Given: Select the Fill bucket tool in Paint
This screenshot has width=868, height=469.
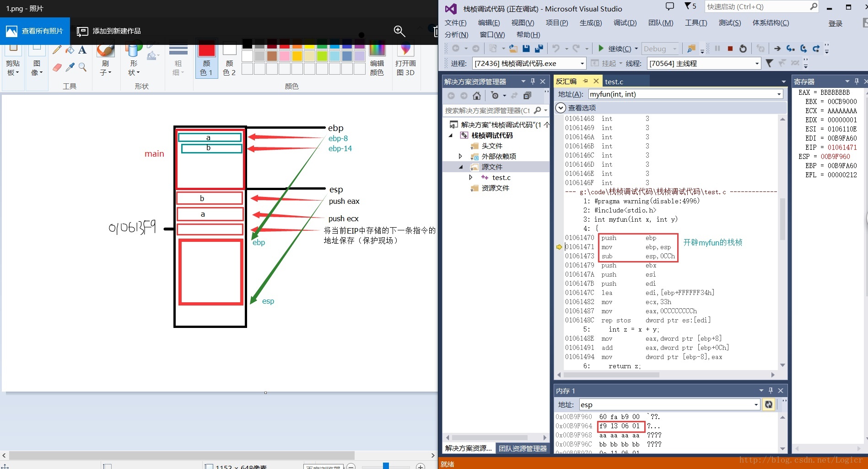Looking at the screenshot, I should pos(70,50).
